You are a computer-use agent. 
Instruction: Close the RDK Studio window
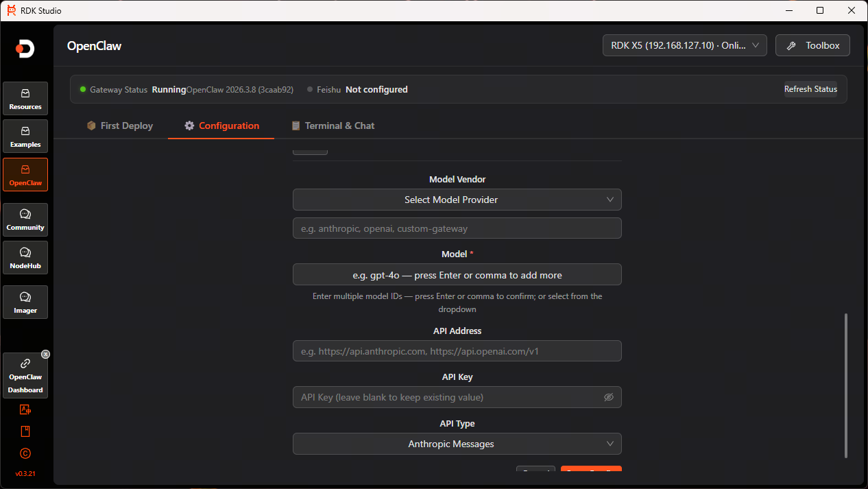[x=852, y=10]
